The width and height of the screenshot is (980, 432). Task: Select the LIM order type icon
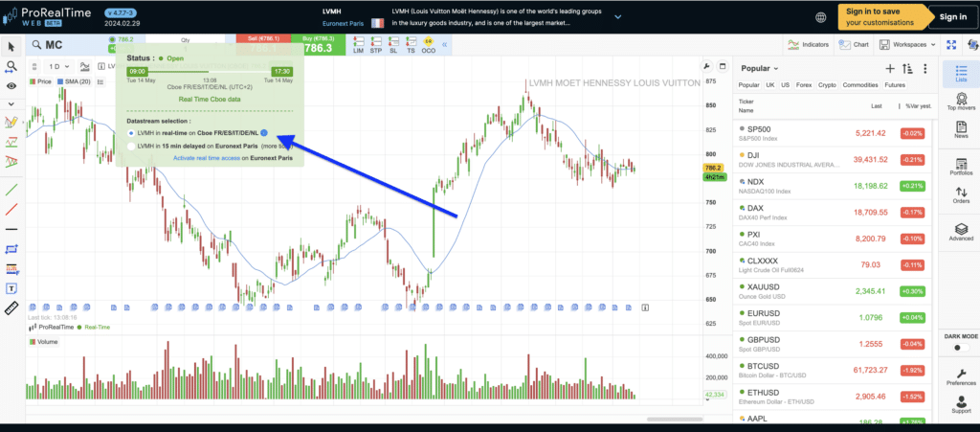(358, 45)
